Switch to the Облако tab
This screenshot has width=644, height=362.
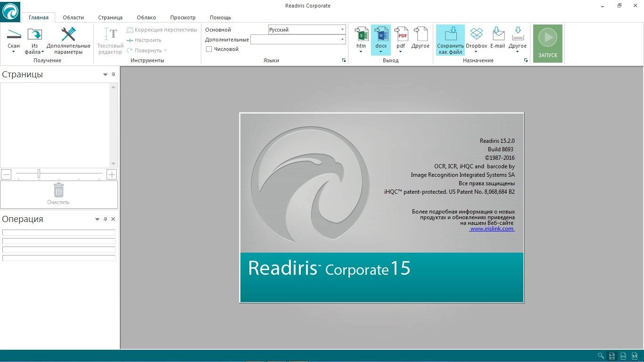(x=146, y=17)
